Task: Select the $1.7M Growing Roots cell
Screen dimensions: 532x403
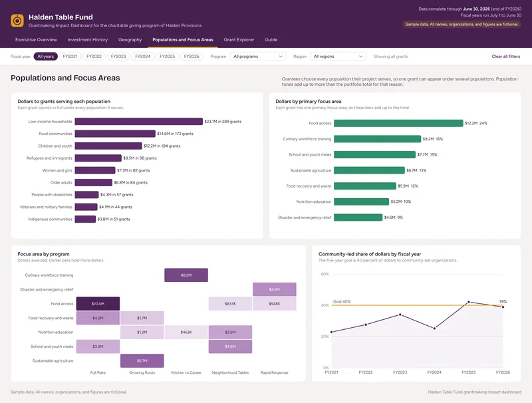Action: [142, 318]
